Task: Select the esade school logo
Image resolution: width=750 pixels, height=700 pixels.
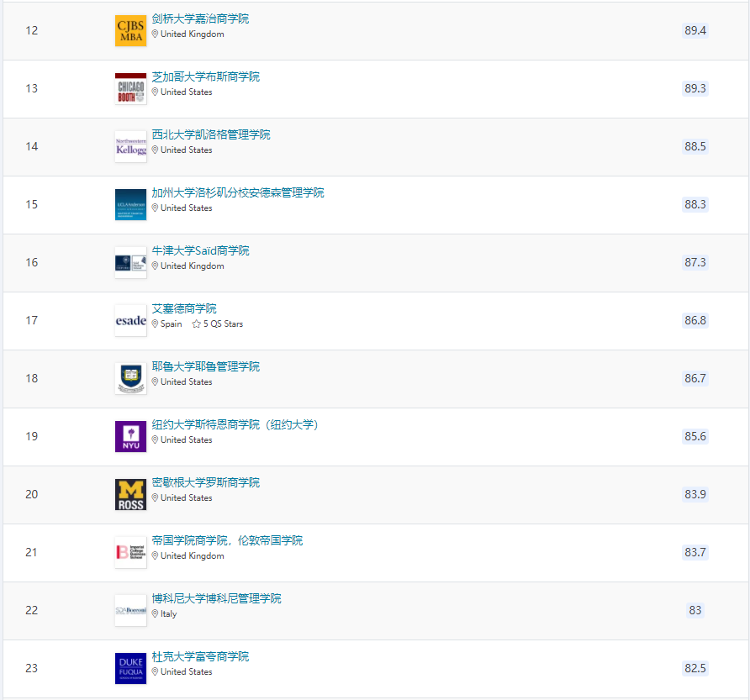Action: 130,321
